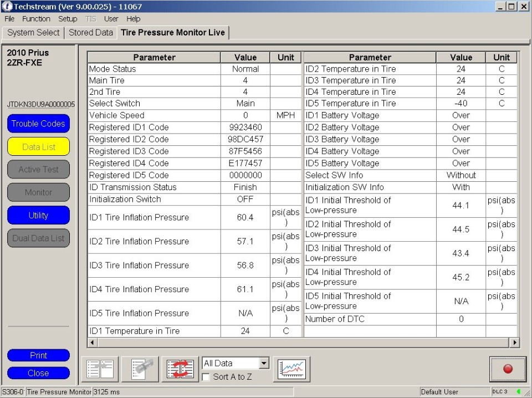532x398 pixels.
Task: Open the Help menu
Action: click(134, 19)
